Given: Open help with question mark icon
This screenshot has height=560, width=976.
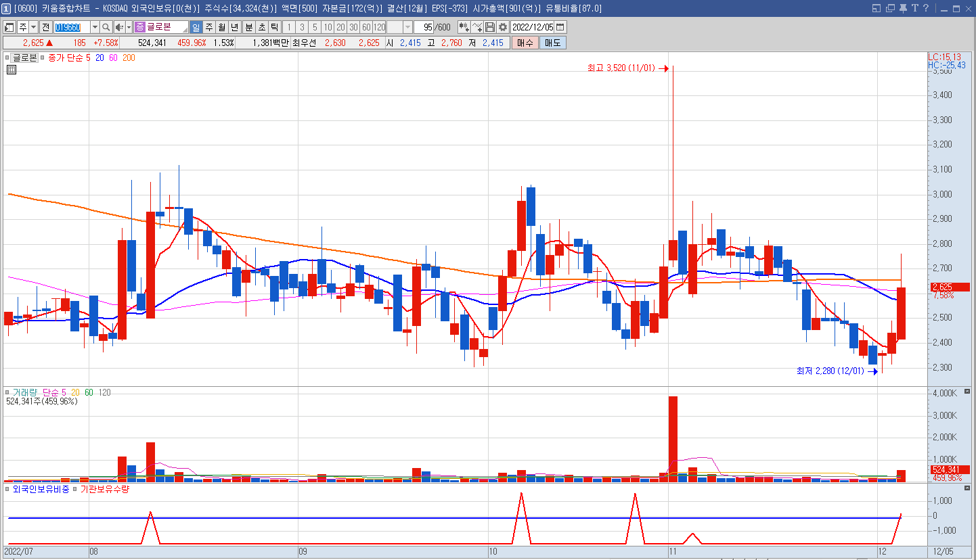Looking at the screenshot, I should (x=926, y=8).
